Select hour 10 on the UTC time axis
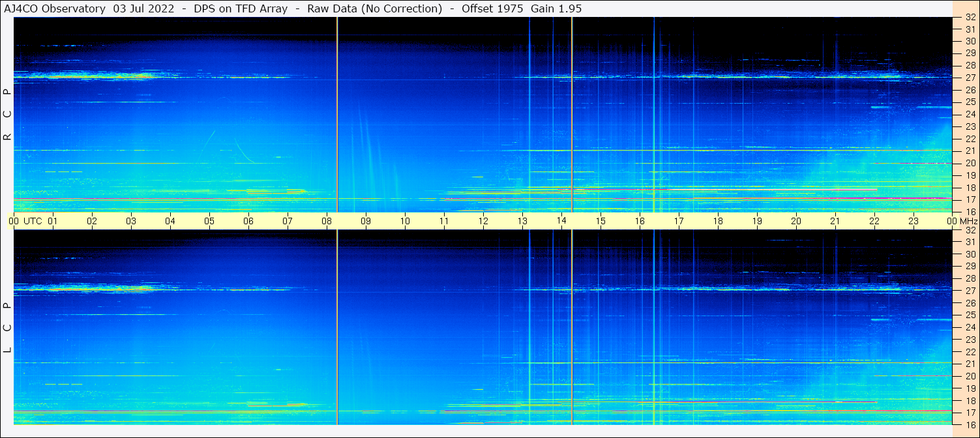The height and width of the screenshot is (438, 980). pyautogui.click(x=405, y=221)
